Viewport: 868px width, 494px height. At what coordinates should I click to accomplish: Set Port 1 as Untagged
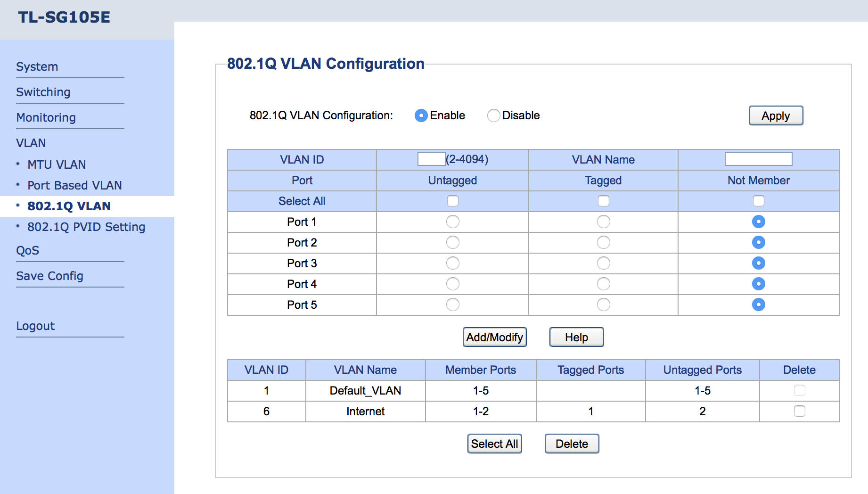click(452, 222)
